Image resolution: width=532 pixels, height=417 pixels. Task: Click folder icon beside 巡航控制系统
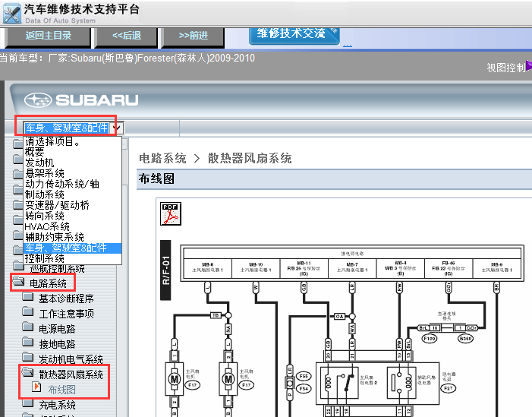coord(19,266)
